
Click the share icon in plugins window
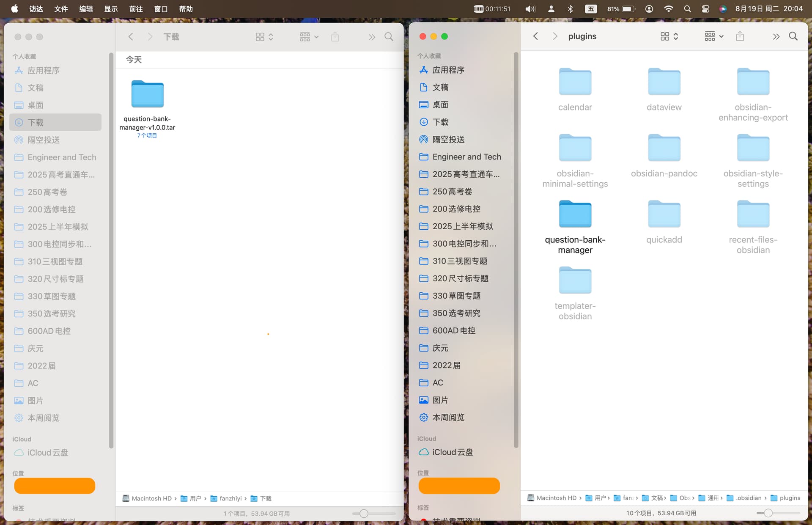[x=740, y=36]
